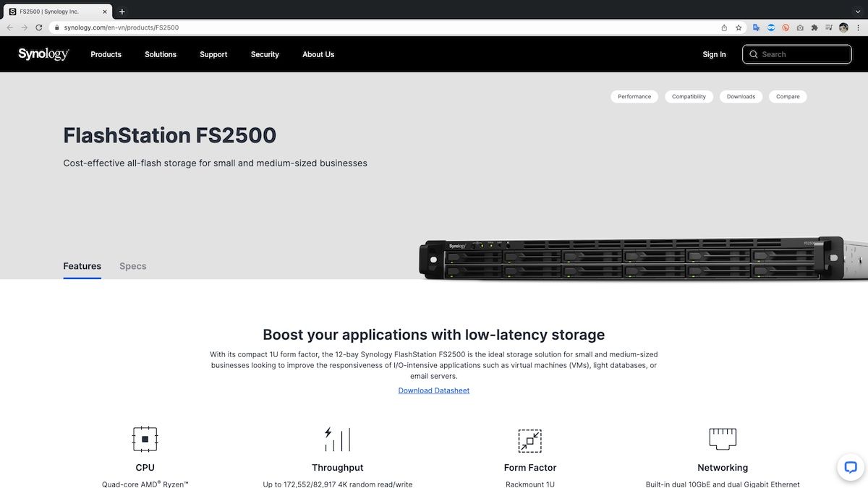The image size is (868, 488).
Task: Click the Synology logo in the header
Action: point(43,54)
